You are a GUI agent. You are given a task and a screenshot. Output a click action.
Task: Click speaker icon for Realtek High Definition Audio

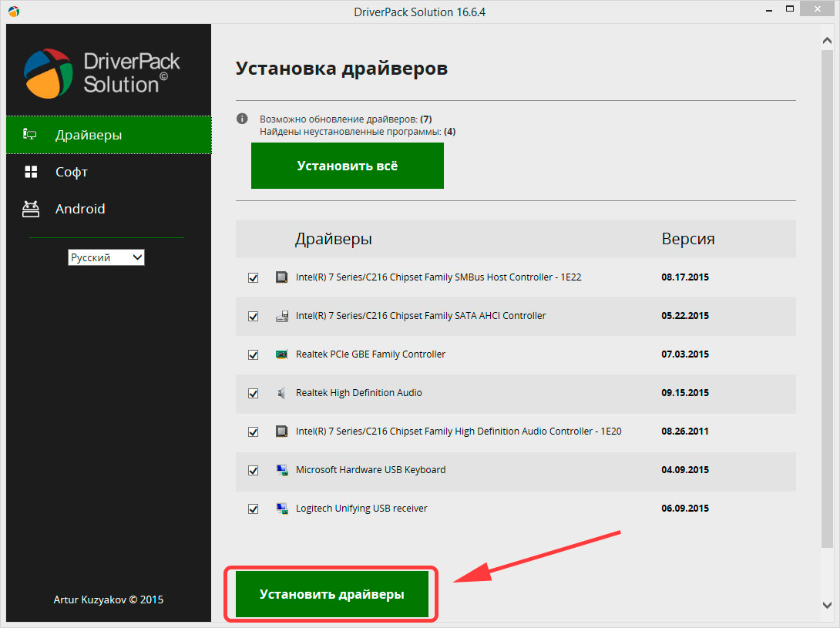[281, 393]
